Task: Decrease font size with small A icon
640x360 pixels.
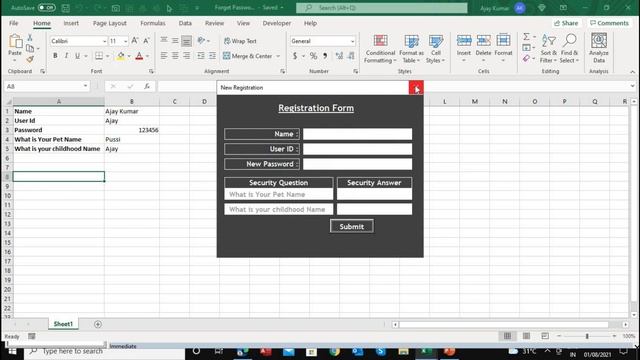Action: (146, 41)
